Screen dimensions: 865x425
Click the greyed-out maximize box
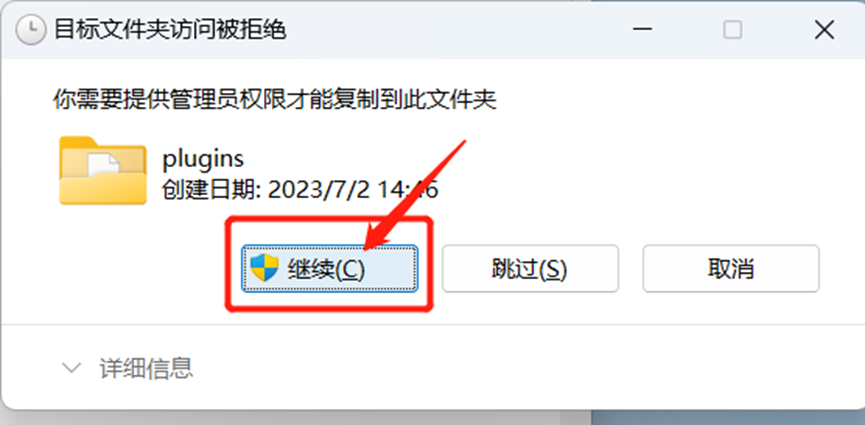pos(733,30)
